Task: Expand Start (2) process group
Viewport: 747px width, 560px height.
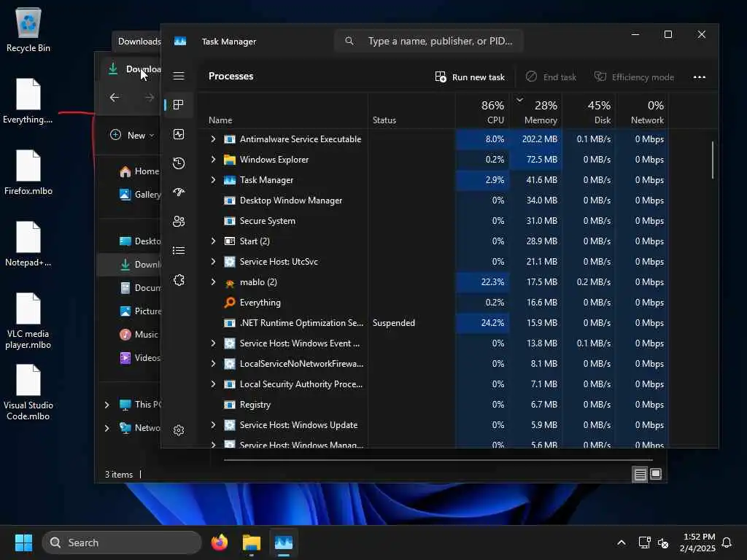Action: (x=213, y=241)
